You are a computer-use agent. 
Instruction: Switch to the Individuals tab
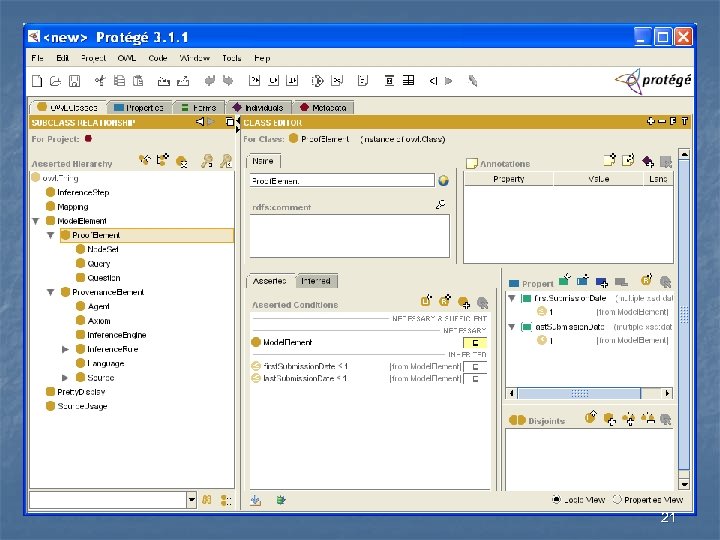259,108
